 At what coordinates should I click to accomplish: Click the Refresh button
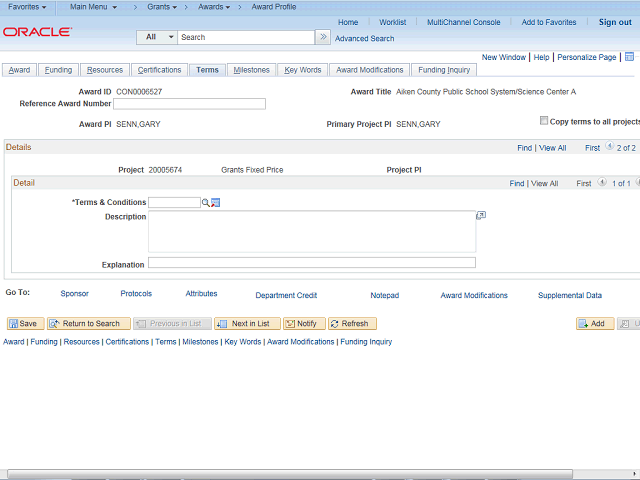352,324
